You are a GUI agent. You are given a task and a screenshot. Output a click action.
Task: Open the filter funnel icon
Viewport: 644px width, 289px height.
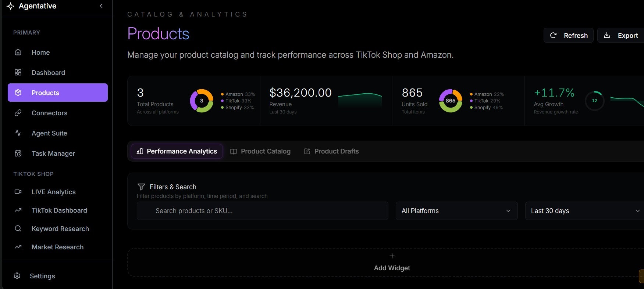tap(141, 187)
